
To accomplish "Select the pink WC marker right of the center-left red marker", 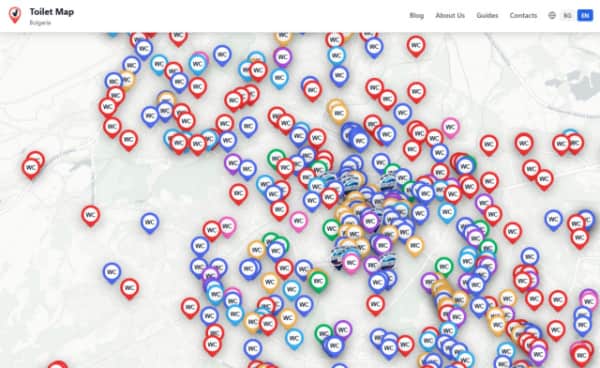I will click(227, 226).
